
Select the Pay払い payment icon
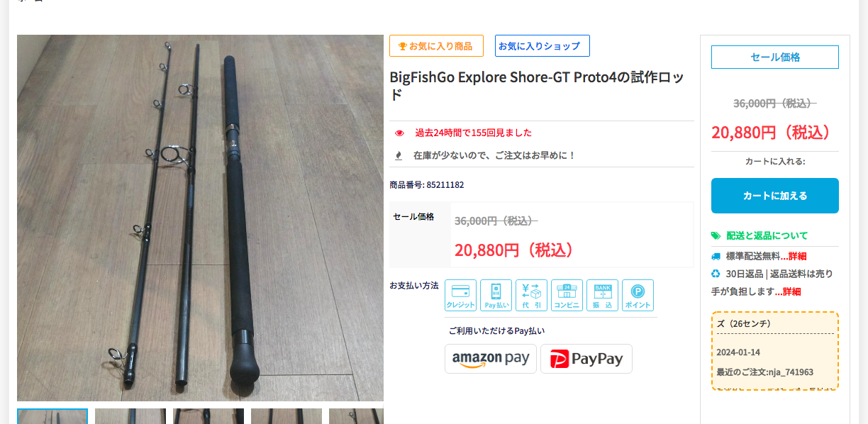point(496,295)
